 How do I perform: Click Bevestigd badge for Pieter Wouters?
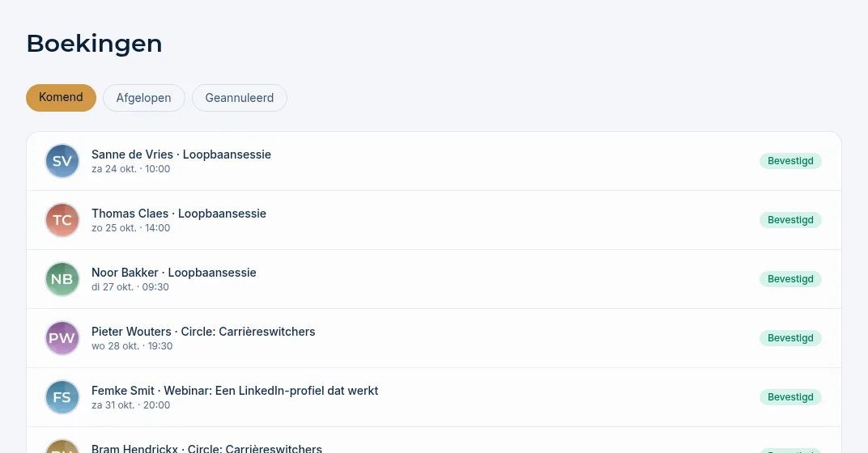790,338
